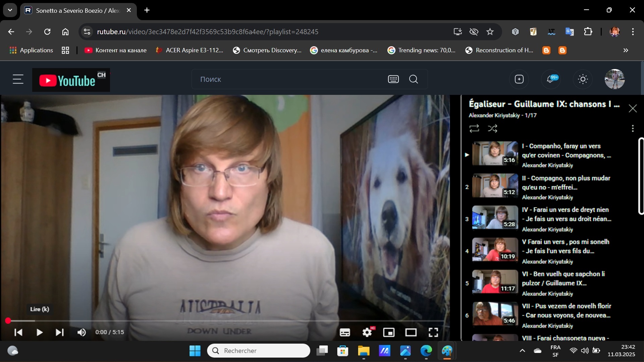Image resolution: width=644 pixels, height=362 pixels.
Task: Toggle playlist loop repeat
Action: (474, 128)
